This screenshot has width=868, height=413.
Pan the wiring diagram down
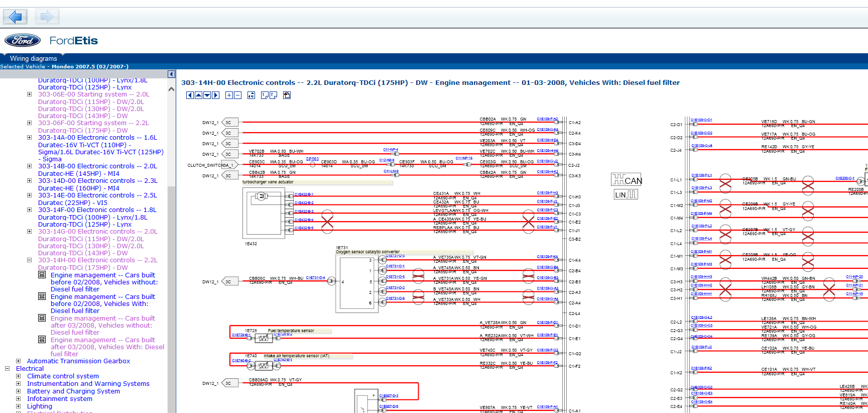coord(207,95)
